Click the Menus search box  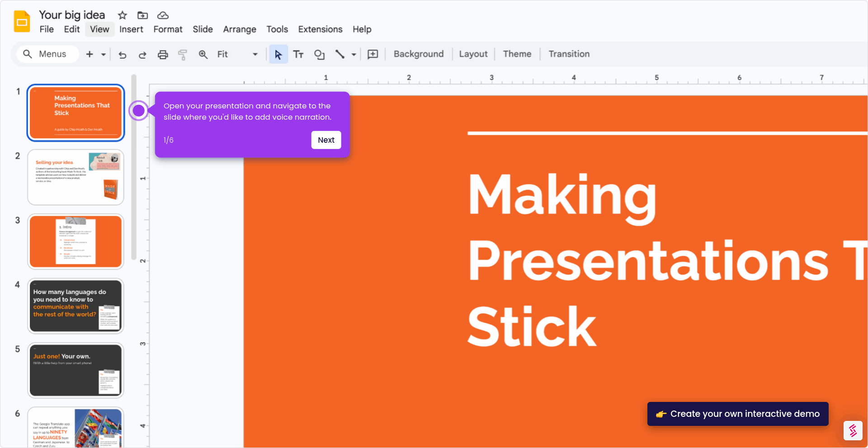coord(47,54)
